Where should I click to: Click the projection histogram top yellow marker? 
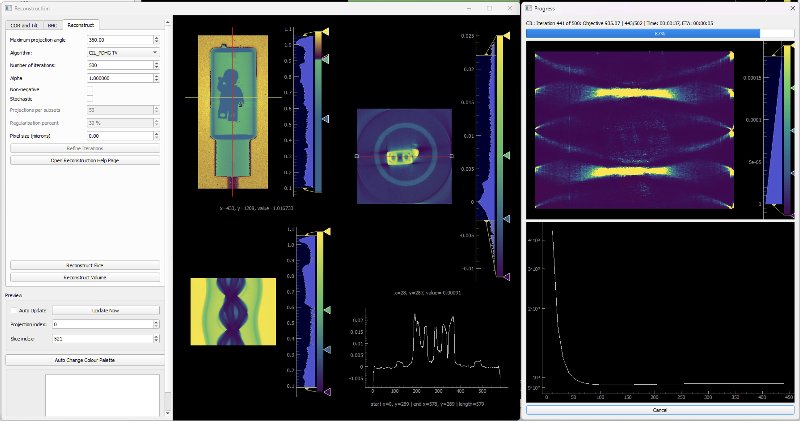coord(324,32)
